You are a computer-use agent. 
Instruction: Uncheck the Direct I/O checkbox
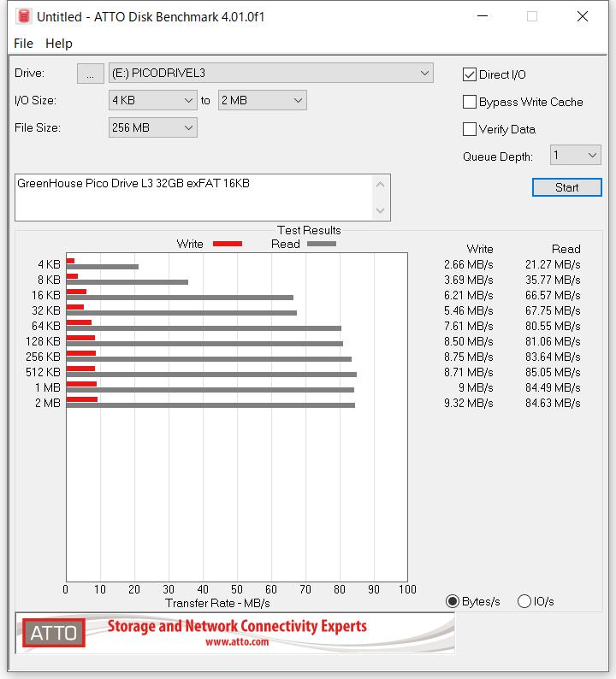470,74
